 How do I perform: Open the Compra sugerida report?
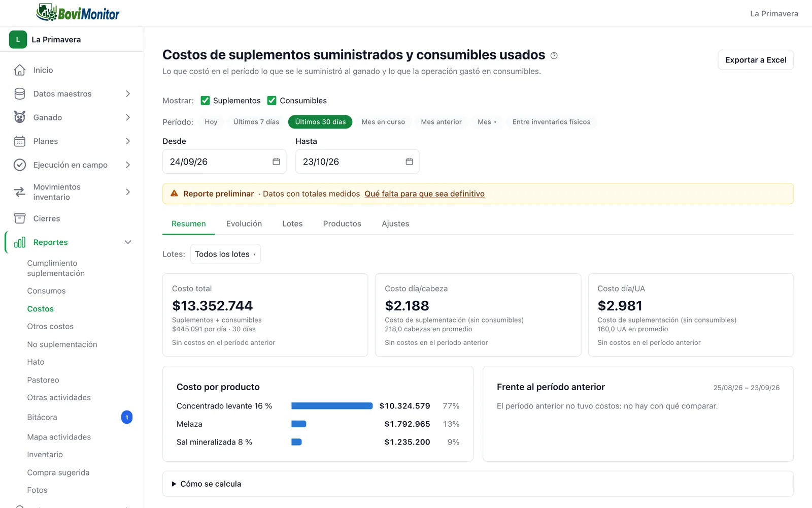point(58,472)
